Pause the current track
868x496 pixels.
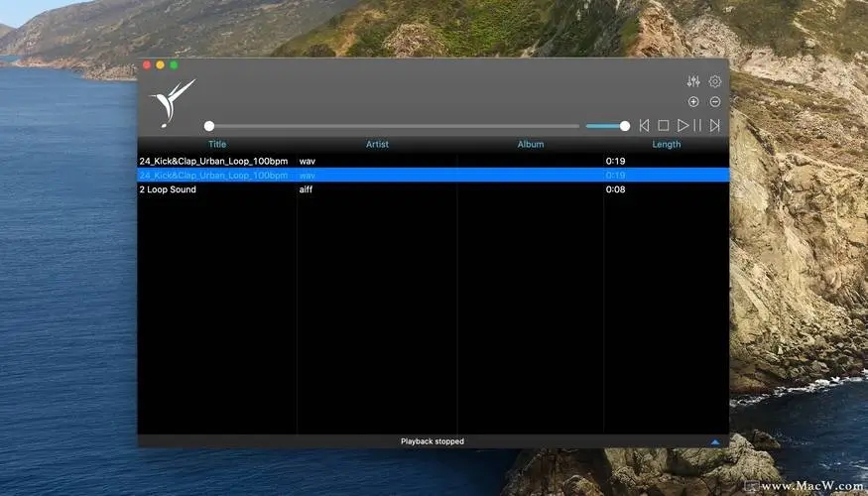click(697, 126)
